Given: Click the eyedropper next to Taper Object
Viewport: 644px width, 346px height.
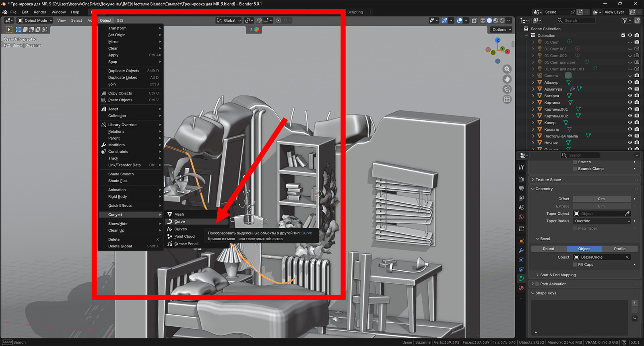Looking at the screenshot, I should tap(627, 214).
